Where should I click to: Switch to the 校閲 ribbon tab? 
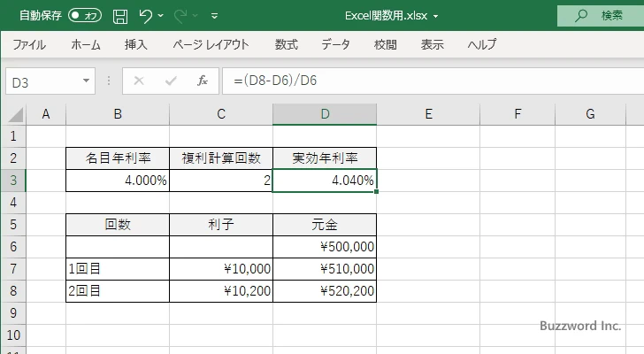tap(386, 44)
